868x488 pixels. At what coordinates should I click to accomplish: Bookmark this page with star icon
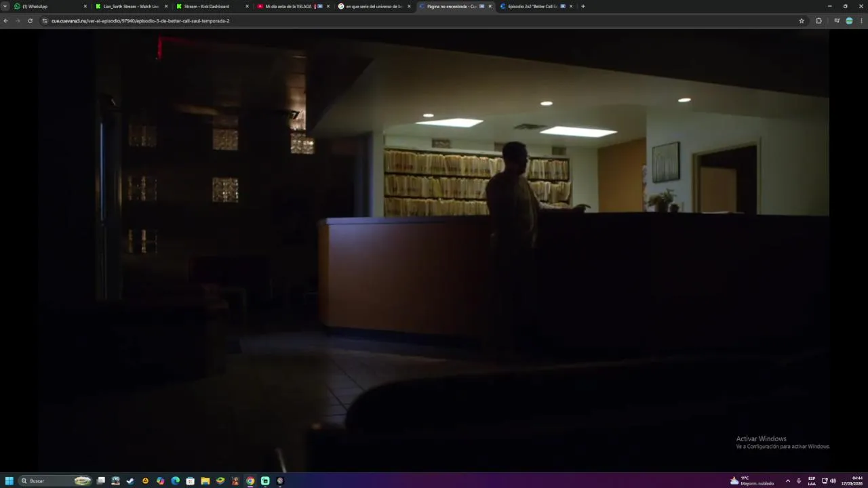(x=802, y=20)
